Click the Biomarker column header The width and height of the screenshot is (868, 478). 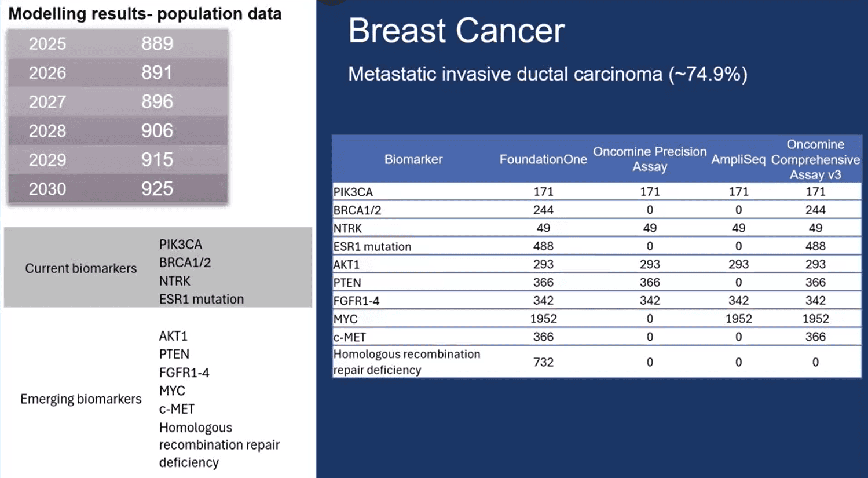coord(413,159)
